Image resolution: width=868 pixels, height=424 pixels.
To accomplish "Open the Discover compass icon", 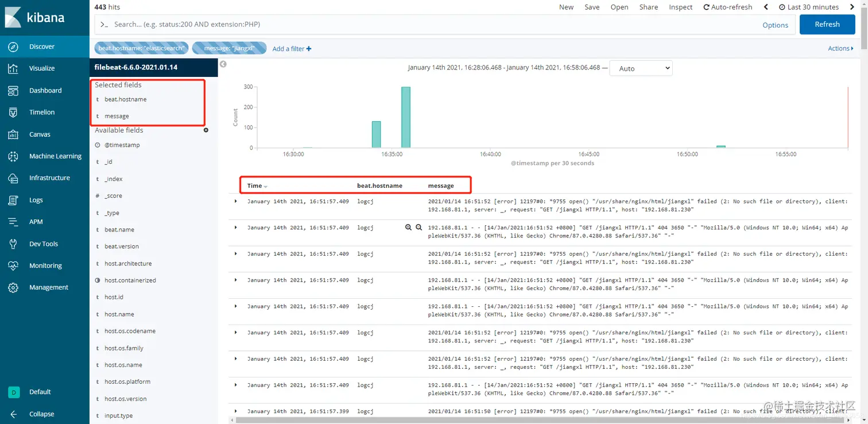I will pyautogui.click(x=13, y=47).
